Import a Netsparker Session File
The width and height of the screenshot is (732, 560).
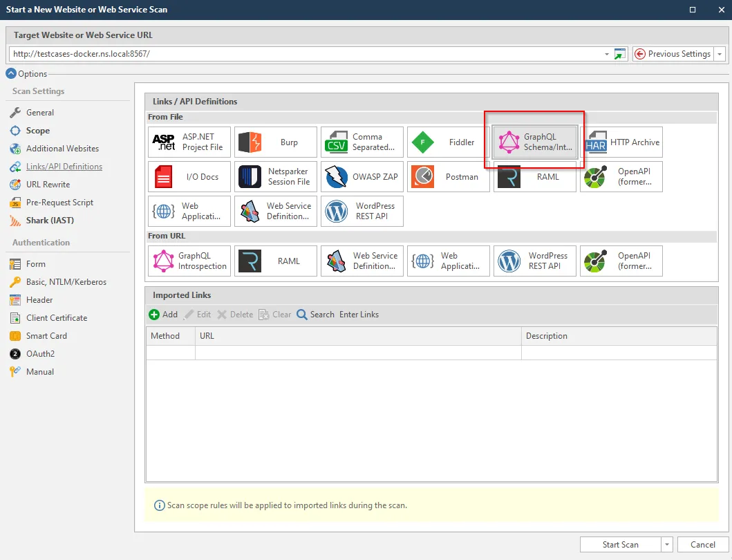point(275,176)
